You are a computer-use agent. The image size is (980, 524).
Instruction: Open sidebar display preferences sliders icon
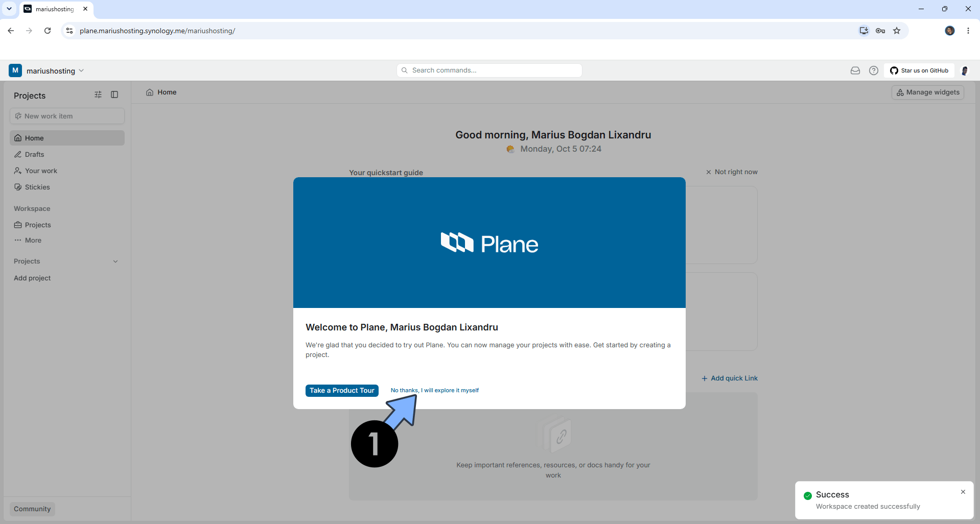[98, 94]
